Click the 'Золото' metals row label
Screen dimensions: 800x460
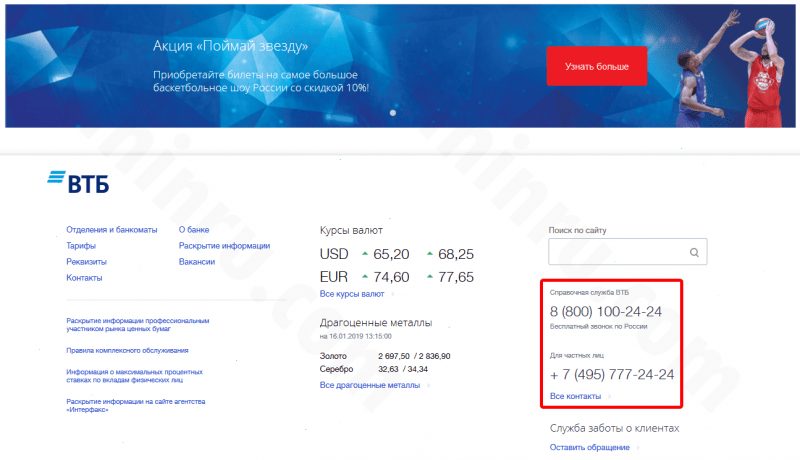(x=333, y=356)
